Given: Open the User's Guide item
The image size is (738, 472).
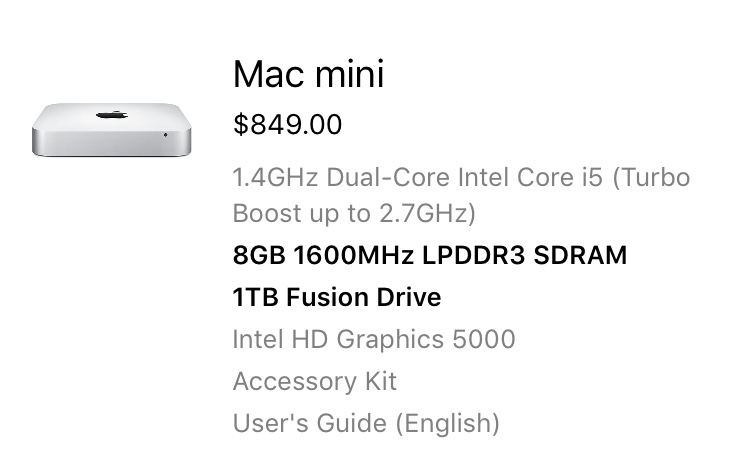Looking at the screenshot, I should tap(310, 423).
